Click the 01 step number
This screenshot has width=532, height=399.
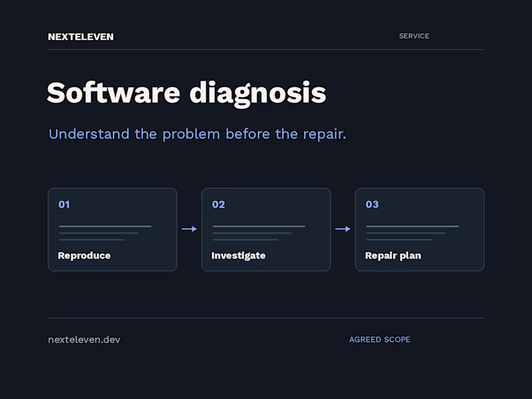[x=64, y=204]
